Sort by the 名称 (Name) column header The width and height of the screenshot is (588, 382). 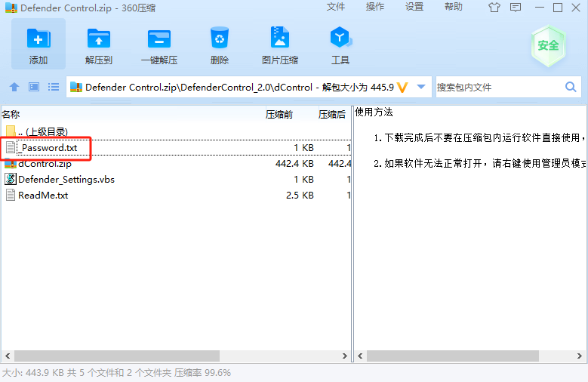coord(11,115)
